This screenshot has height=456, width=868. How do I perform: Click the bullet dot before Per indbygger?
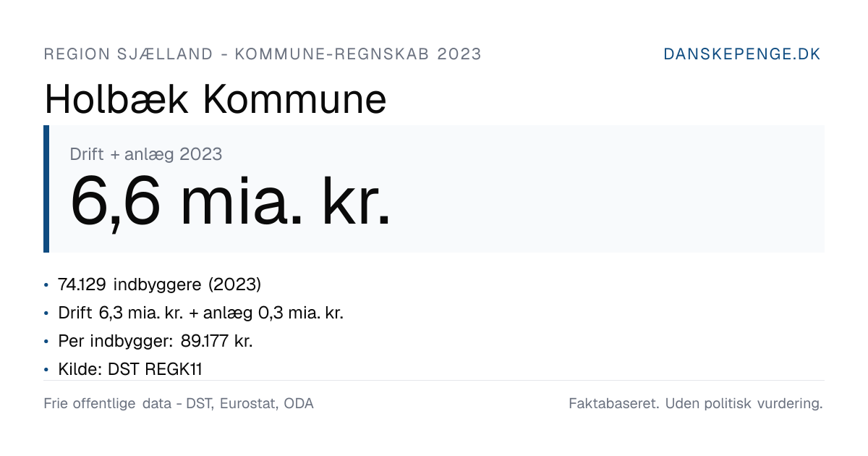pos(47,342)
